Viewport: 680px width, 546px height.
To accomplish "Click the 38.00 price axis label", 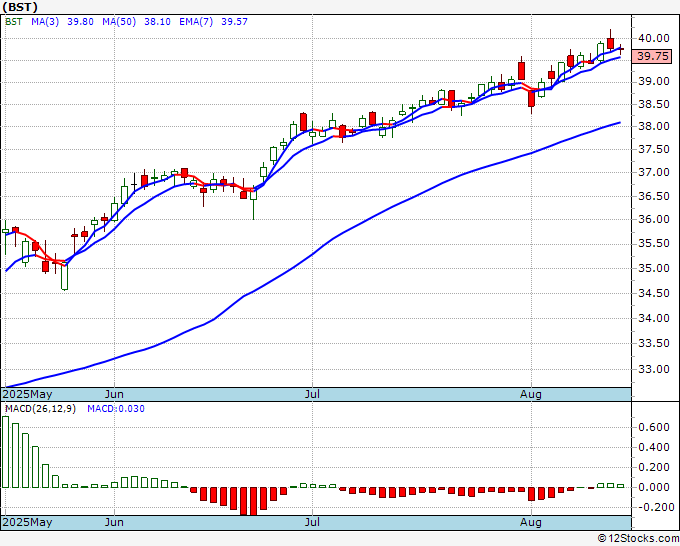I will tap(654, 126).
